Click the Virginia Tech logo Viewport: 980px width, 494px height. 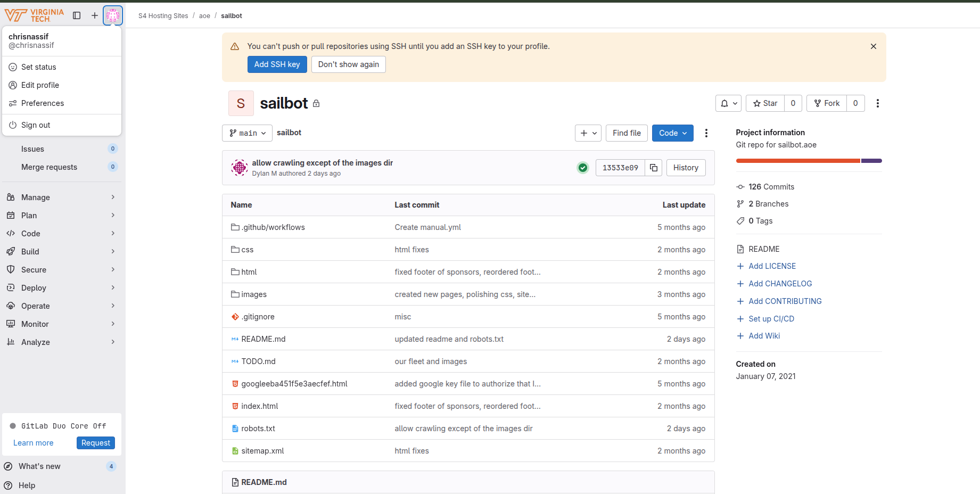coord(34,15)
